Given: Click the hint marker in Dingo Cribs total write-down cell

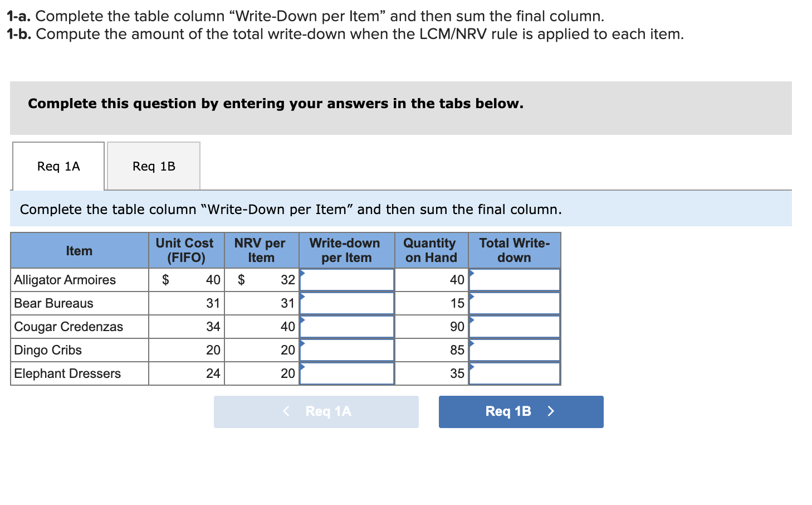Looking at the screenshot, I should (472, 343).
